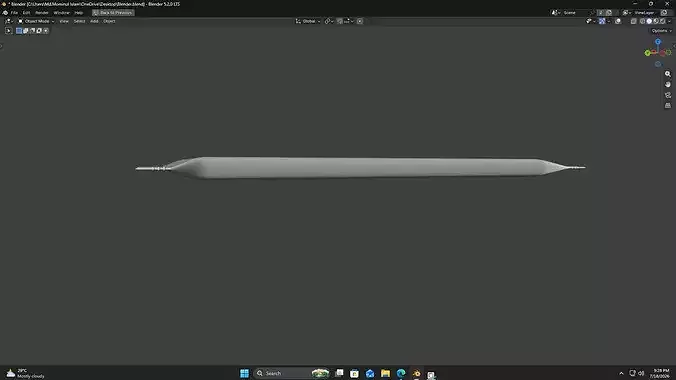Open the Microsoft Store taskbar icon

point(354,373)
